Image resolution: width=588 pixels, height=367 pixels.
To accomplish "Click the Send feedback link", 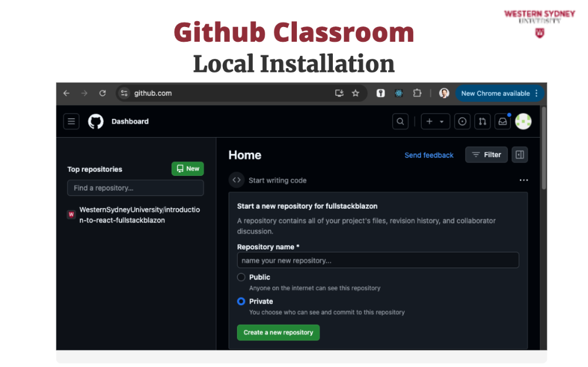I will [x=429, y=155].
